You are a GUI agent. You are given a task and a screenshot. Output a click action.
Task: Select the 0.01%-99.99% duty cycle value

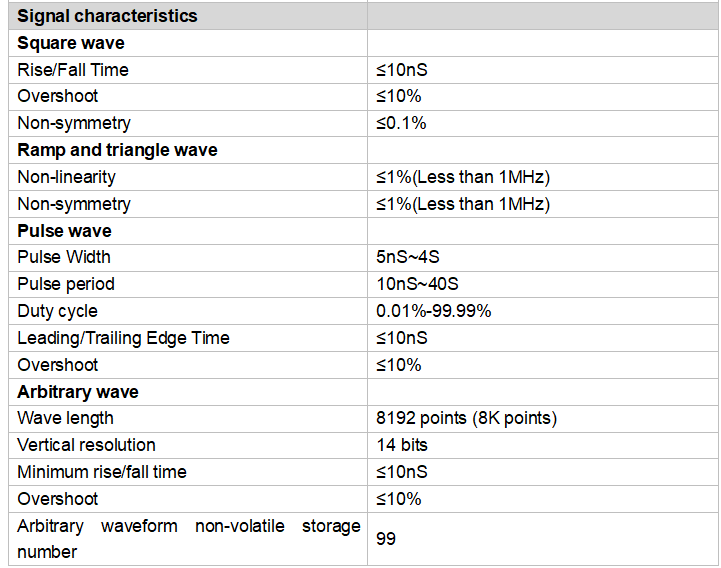click(x=434, y=311)
